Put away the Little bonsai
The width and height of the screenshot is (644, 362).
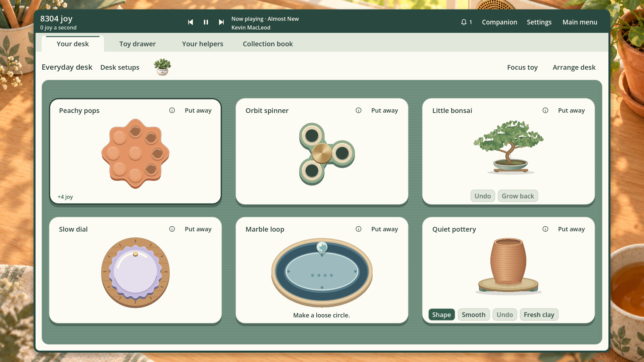tap(571, 110)
